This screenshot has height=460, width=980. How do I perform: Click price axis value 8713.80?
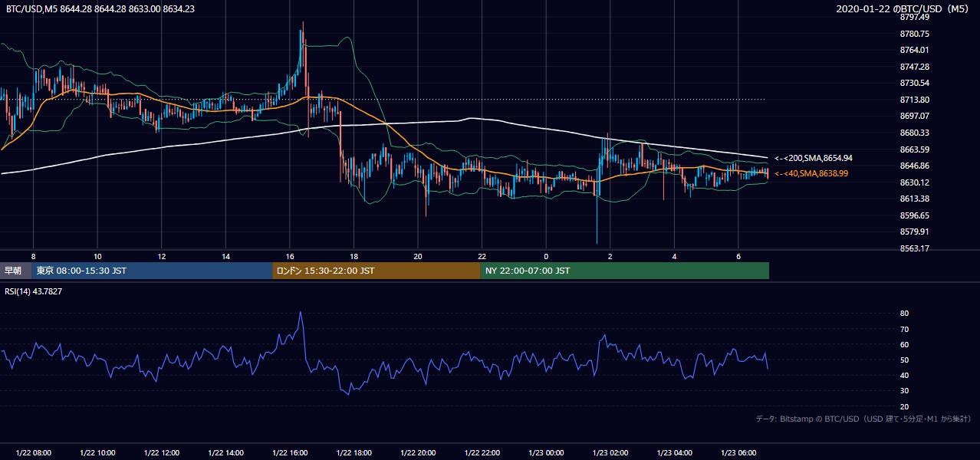click(915, 100)
